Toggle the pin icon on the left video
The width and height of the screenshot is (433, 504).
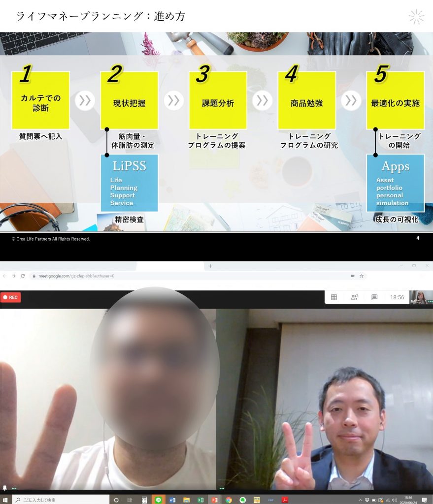pos(5,488)
